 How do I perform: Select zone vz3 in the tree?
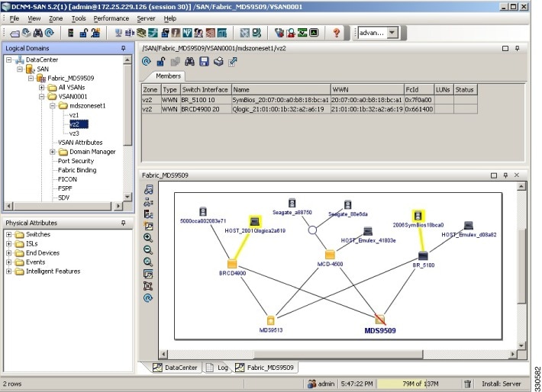pos(74,133)
